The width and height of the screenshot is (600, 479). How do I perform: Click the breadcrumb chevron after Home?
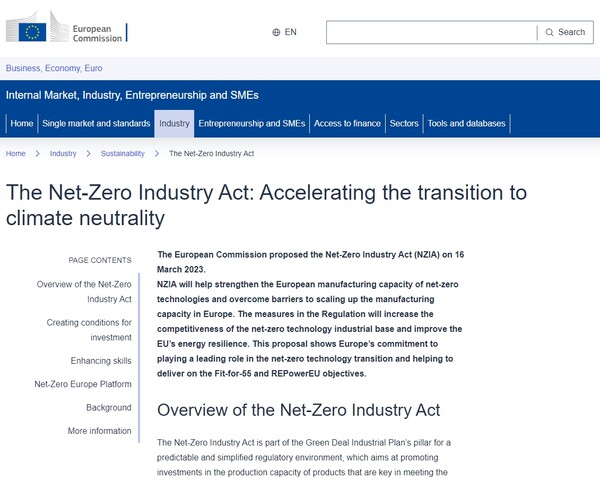click(37, 154)
